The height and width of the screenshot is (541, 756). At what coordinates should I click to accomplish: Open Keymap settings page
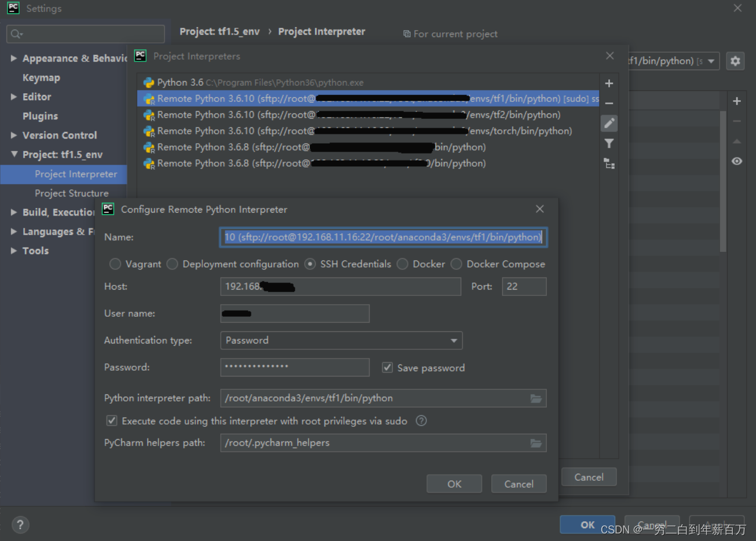(41, 78)
